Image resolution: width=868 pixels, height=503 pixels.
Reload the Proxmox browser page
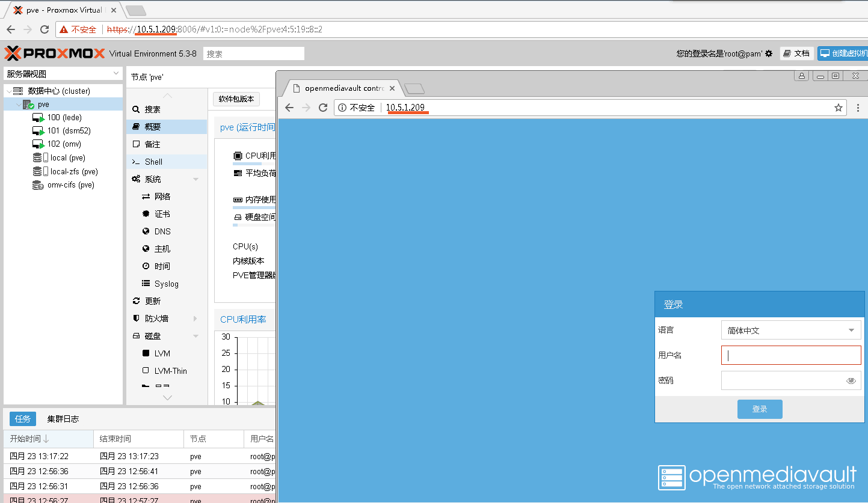(x=44, y=29)
